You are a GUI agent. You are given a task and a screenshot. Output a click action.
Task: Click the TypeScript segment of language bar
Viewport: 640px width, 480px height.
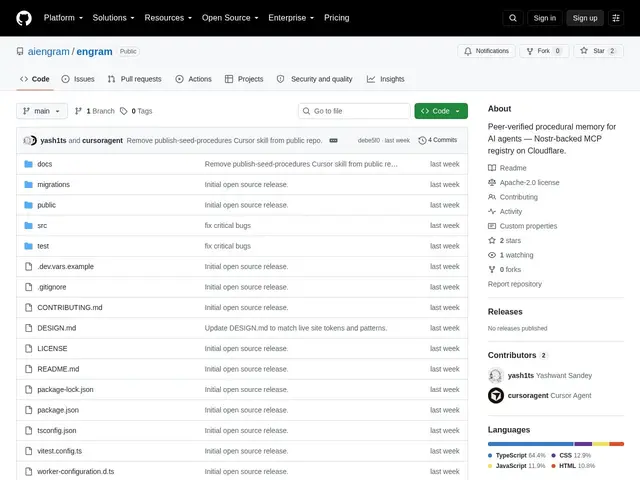pos(530,444)
